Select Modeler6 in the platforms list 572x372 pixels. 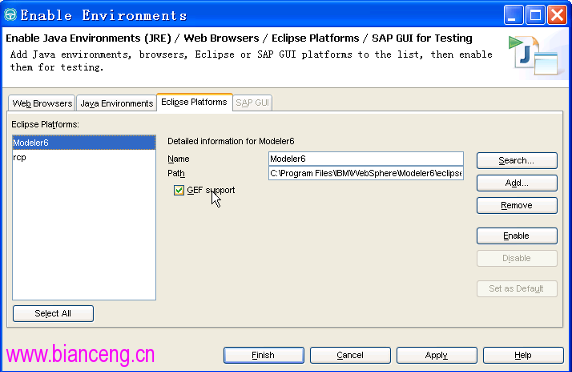pyautogui.click(x=84, y=143)
